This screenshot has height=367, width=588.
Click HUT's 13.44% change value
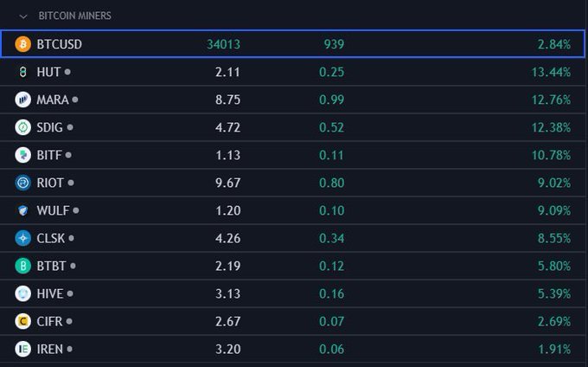[550, 72]
